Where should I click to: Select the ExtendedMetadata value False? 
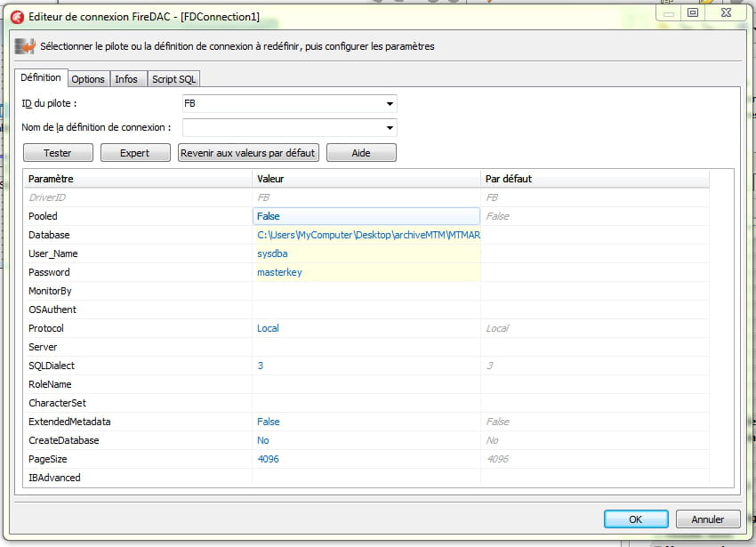[366, 422]
